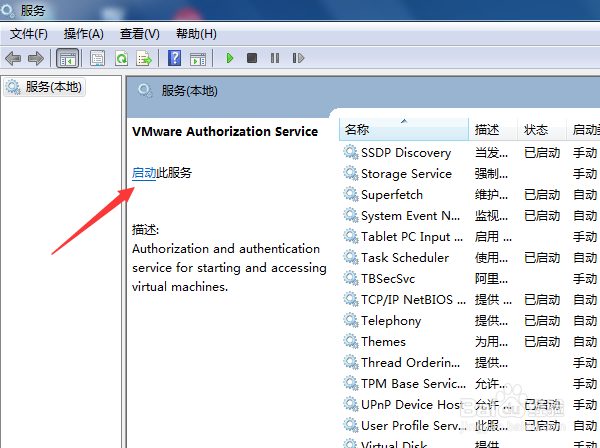
Task: Click the gear icon beside Storage Service
Action: [350, 173]
